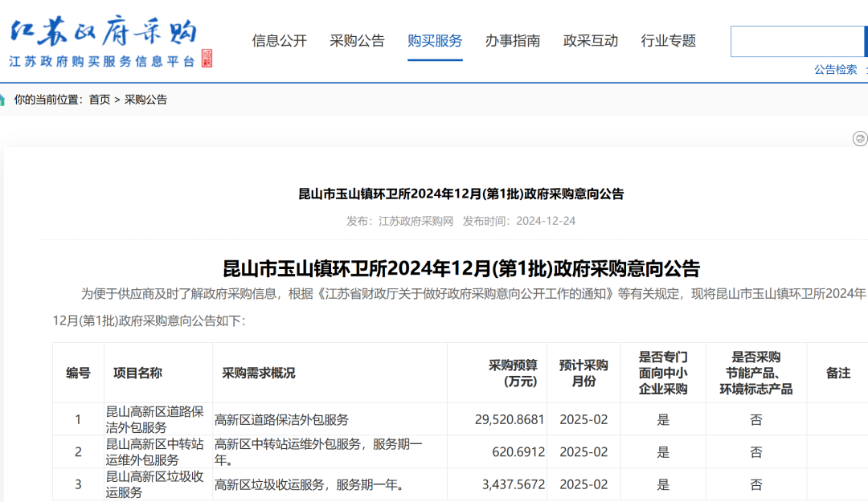Click the description 高新区垃圾收运服务,服务期一年

coord(309,485)
